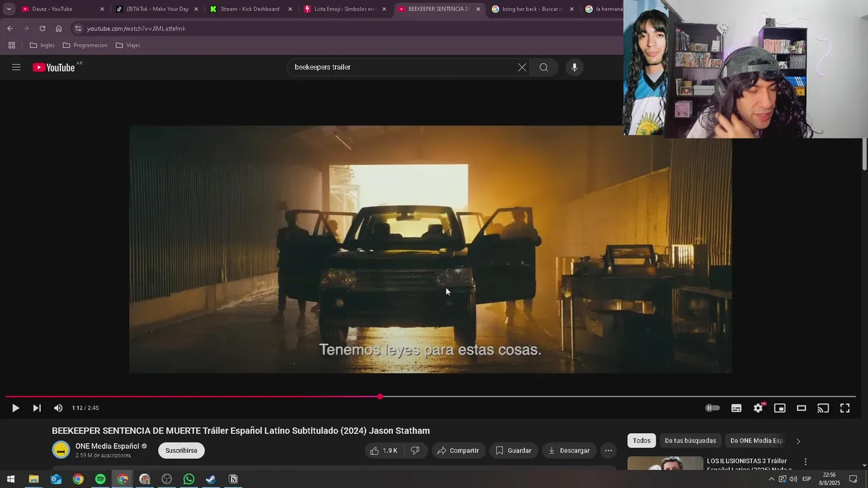Seek later on the video progress bar
Viewport: 868px width, 488px height.
tap(618, 396)
